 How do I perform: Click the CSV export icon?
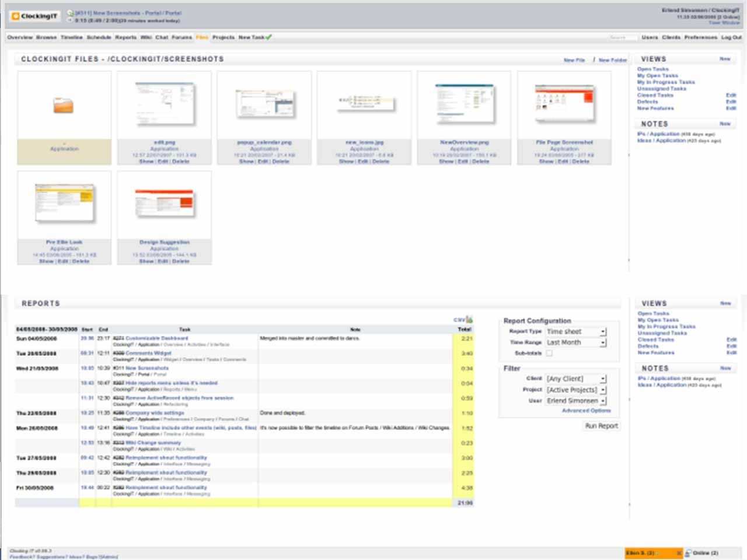[x=469, y=320]
